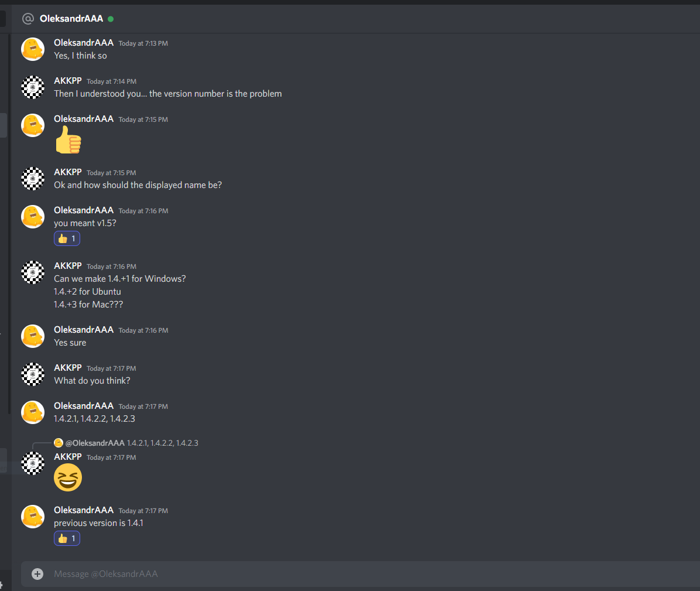Click the large thumbs up emoji message
Image resolution: width=700 pixels, height=591 pixels.
(68, 140)
